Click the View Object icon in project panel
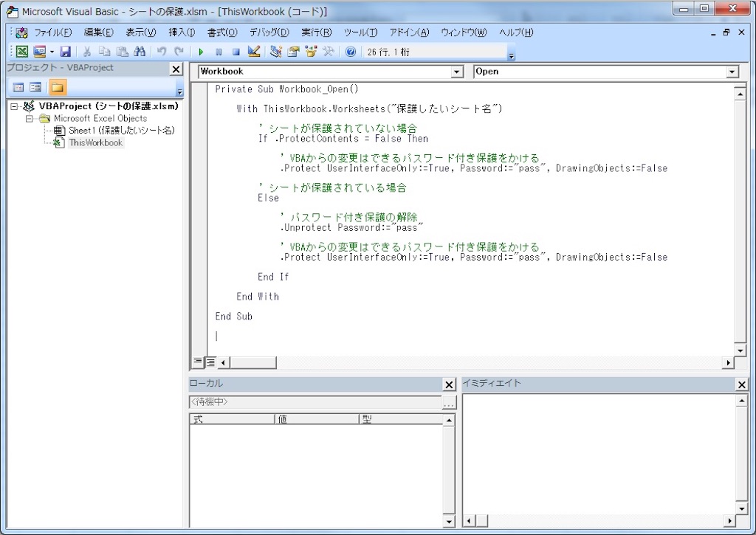This screenshot has width=756, height=535. point(35,87)
